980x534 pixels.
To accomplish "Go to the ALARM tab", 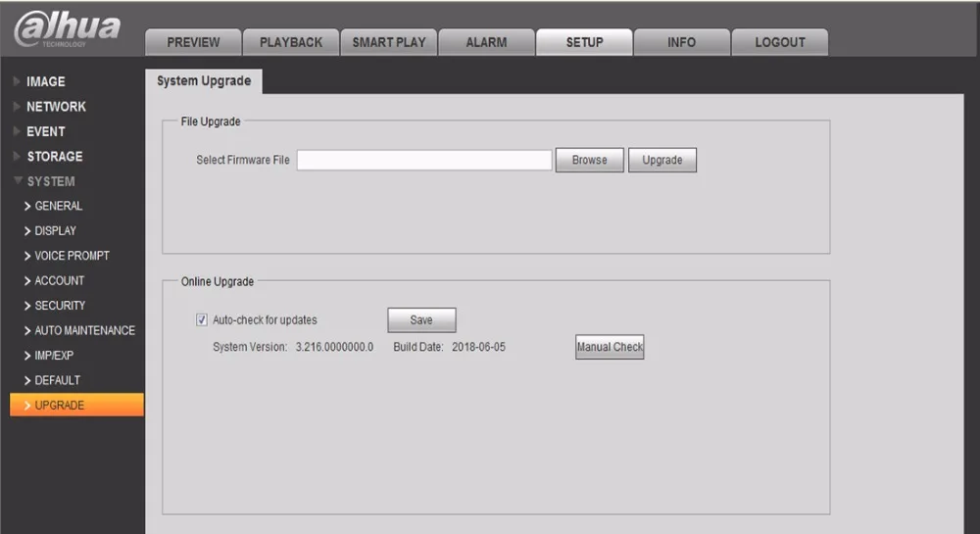I will tap(486, 42).
